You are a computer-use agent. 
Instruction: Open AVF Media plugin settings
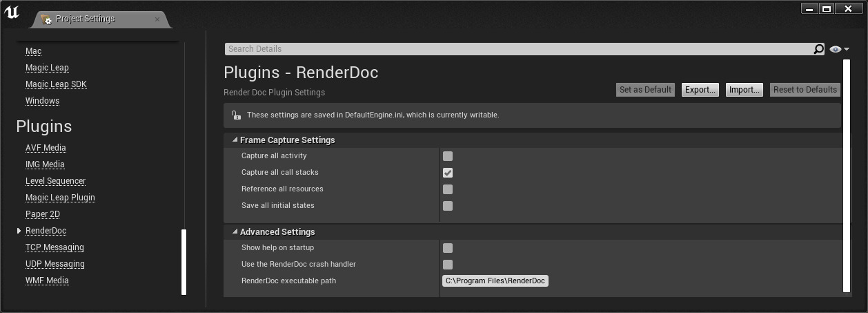coord(46,148)
